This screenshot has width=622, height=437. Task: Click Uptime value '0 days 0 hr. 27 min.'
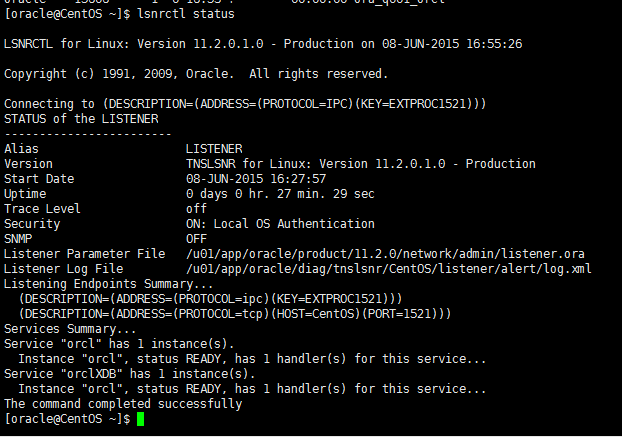tap(280, 194)
